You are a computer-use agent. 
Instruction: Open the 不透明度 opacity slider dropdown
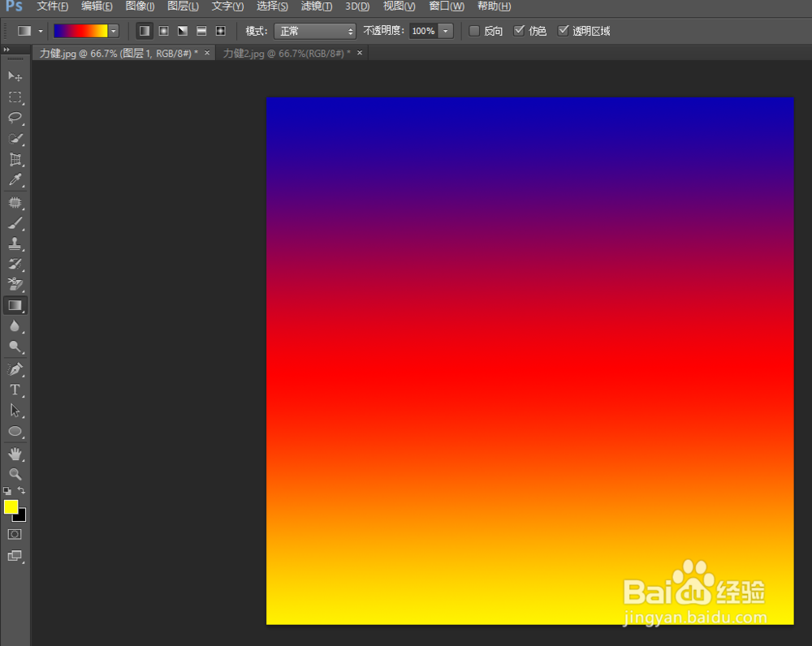[x=446, y=31]
